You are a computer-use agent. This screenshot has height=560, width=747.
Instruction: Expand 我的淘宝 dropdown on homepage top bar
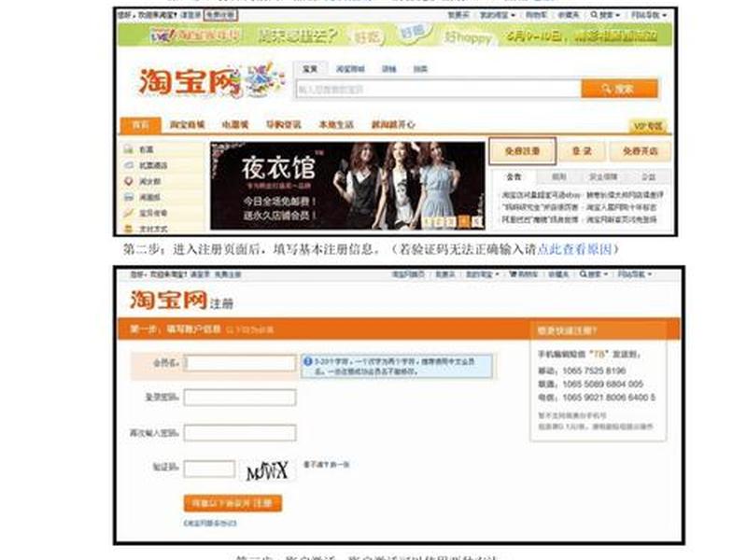pyautogui.click(x=497, y=15)
